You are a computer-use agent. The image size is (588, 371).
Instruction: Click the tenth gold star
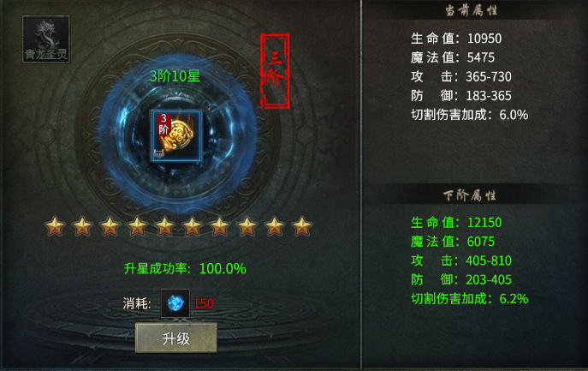click(302, 226)
